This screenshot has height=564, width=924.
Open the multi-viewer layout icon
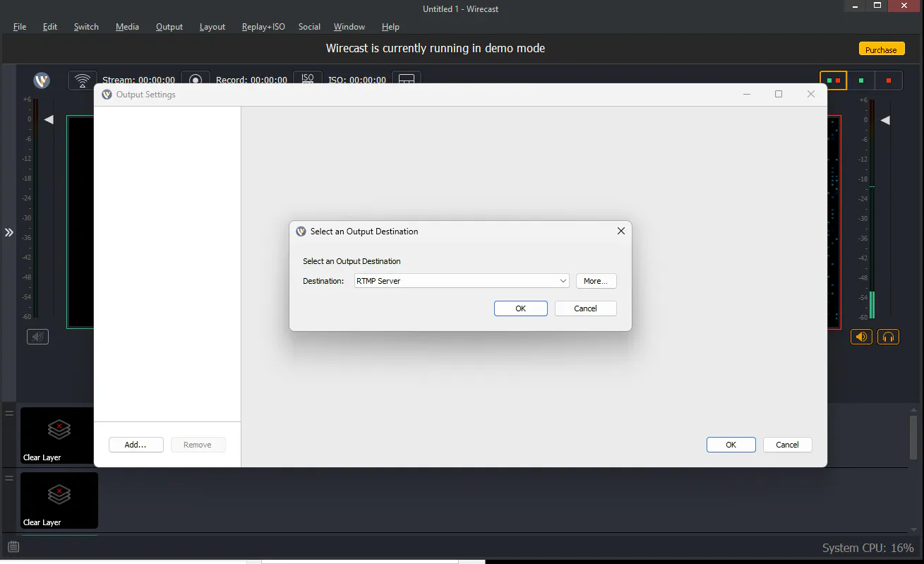click(x=407, y=80)
